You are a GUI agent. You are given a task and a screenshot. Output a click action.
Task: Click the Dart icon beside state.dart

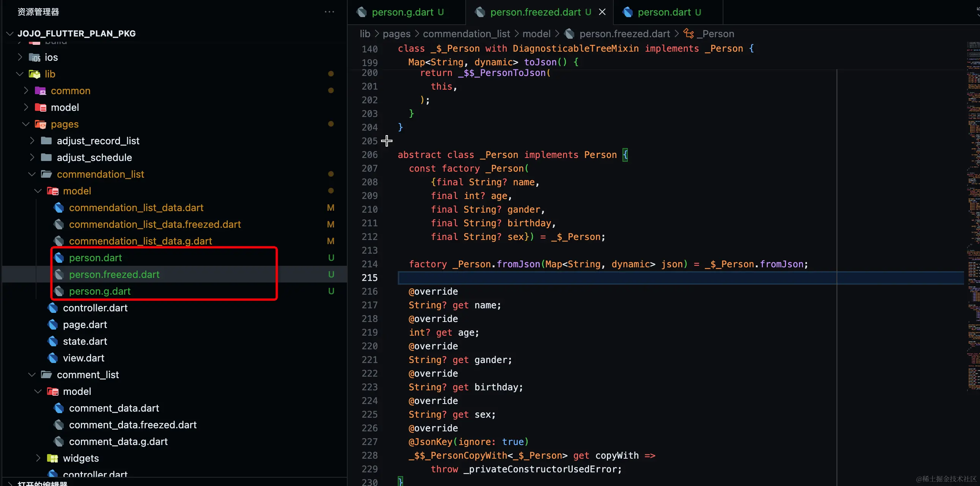click(x=52, y=341)
